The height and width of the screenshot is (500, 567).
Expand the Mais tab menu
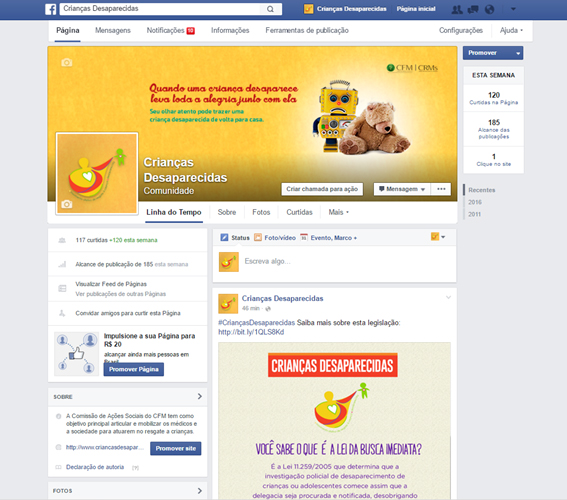pyautogui.click(x=338, y=212)
